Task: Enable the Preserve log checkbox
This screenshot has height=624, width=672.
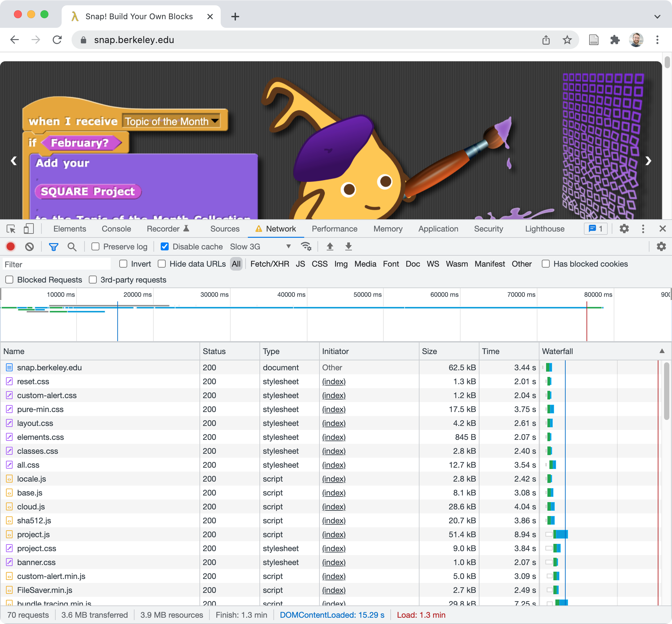Action: coord(95,246)
